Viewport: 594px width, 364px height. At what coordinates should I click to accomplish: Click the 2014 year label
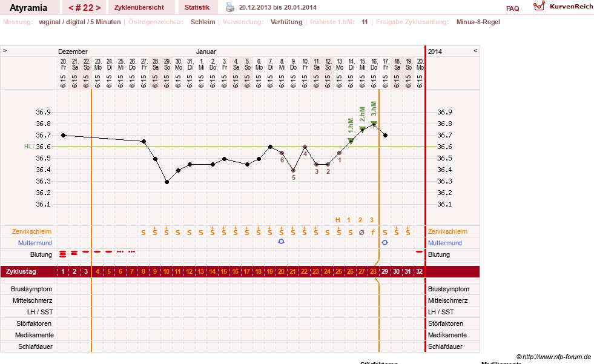coord(435,51)
